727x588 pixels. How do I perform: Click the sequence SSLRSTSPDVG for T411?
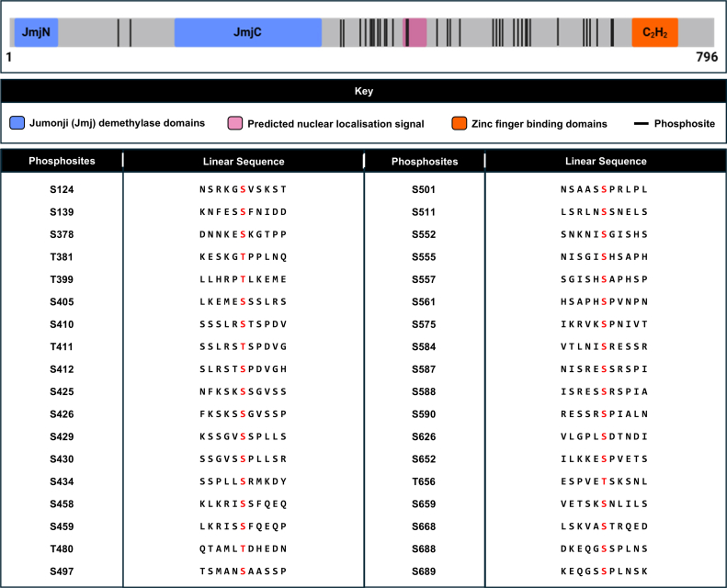pos(243,346)
